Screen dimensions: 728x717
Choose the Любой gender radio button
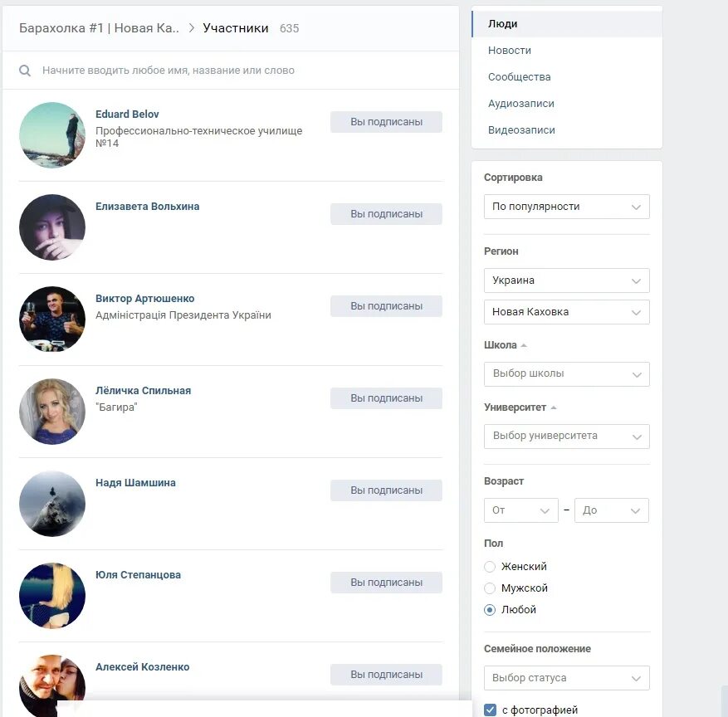pyautogui.click(x=490, y=610)
